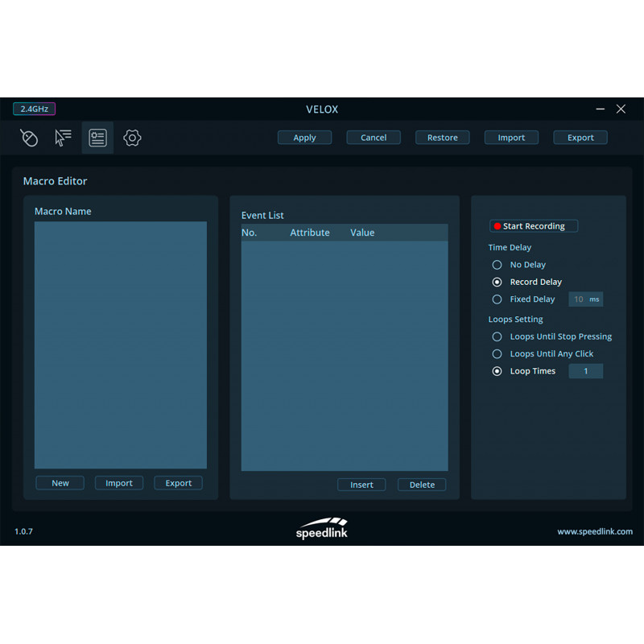
Task: Select Loops Until Any Click
Action: point(497,354)
